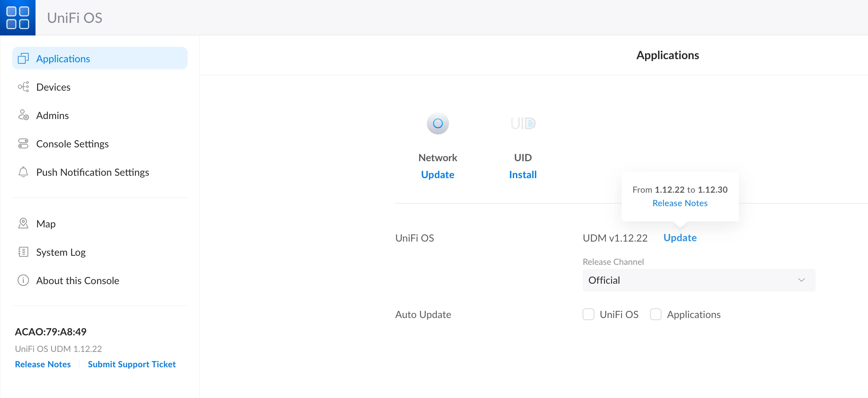Click the Map pin icon
Screen dimensions: 868x398
coord(23,224)
